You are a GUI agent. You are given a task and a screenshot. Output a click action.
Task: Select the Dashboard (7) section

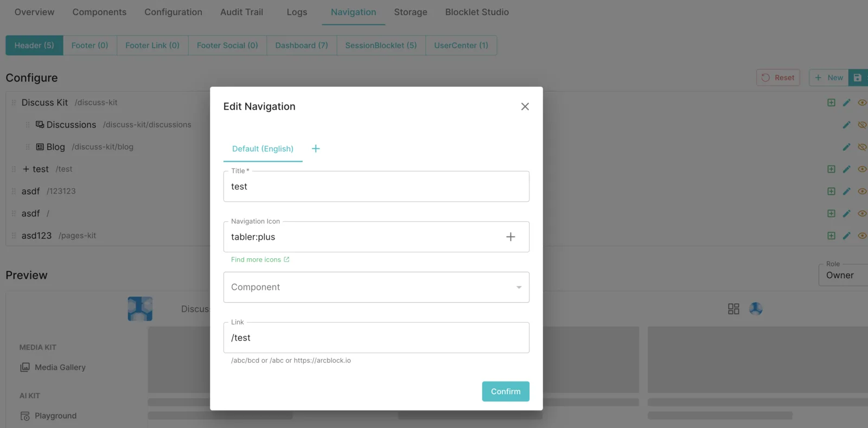[302, 46]
